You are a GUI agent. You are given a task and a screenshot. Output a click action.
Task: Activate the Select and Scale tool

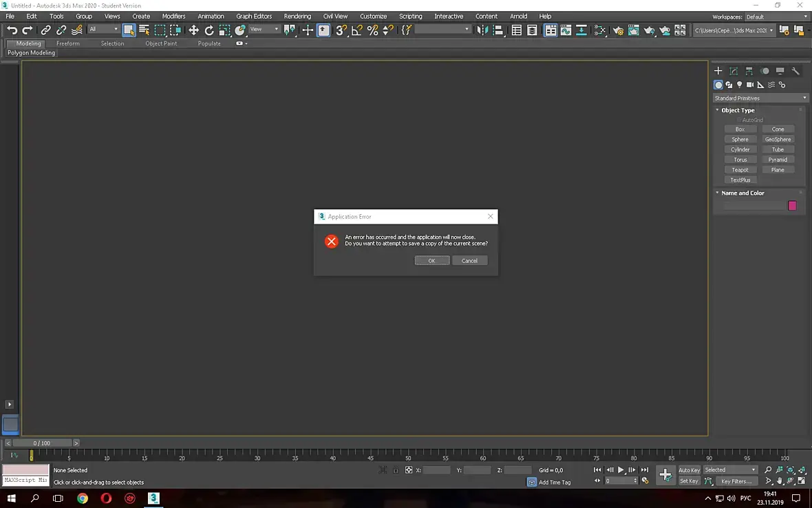pos(224,30)
